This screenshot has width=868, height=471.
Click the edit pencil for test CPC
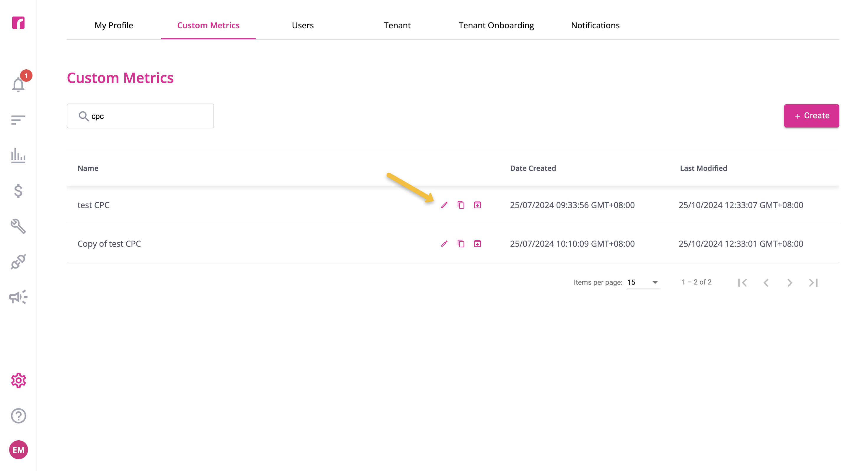(444, 205)
